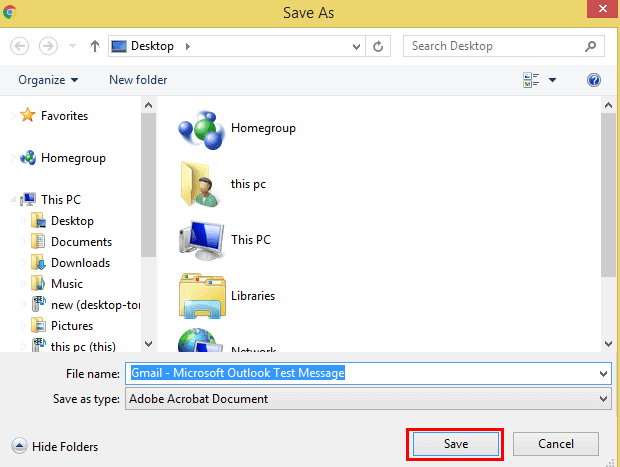Image resolution: width=620 pixels, height=467 pixels.
Task: Open the Organize dropdown menu
Action: coord(47,80)
